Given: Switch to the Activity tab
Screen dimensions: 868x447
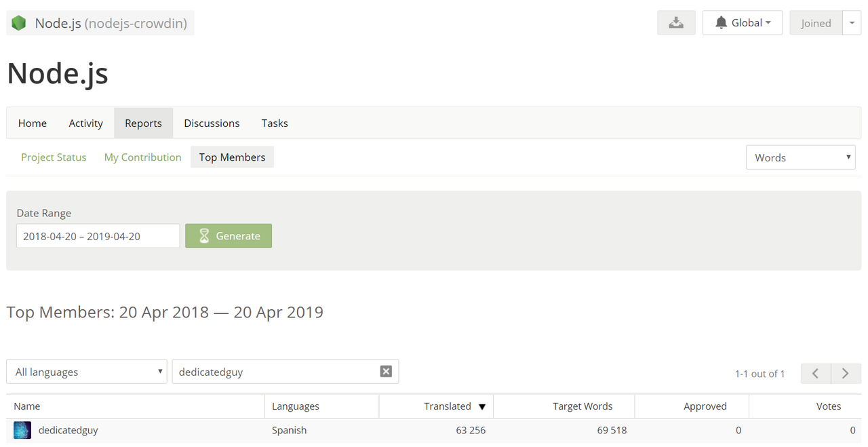Looking at the screenshot, I should [x=86, y=123].
